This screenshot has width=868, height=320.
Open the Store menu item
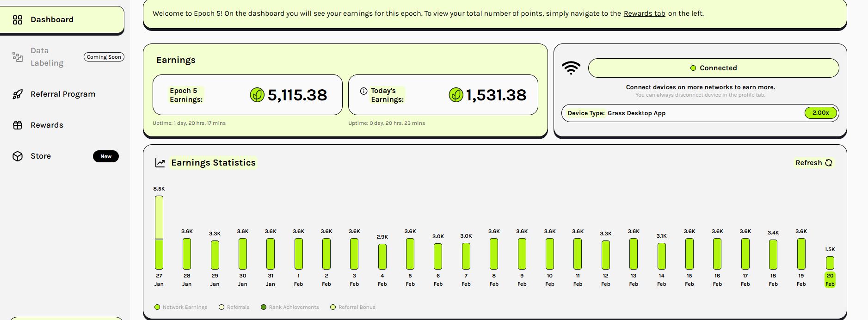[x=41, y=156]
